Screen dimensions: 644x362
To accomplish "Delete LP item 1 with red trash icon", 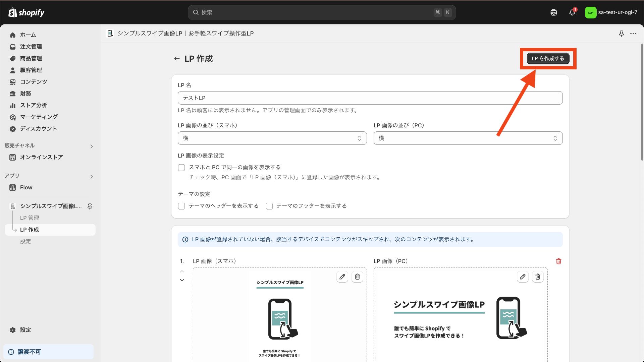I will pyautogui.click(x=558, y=261).
